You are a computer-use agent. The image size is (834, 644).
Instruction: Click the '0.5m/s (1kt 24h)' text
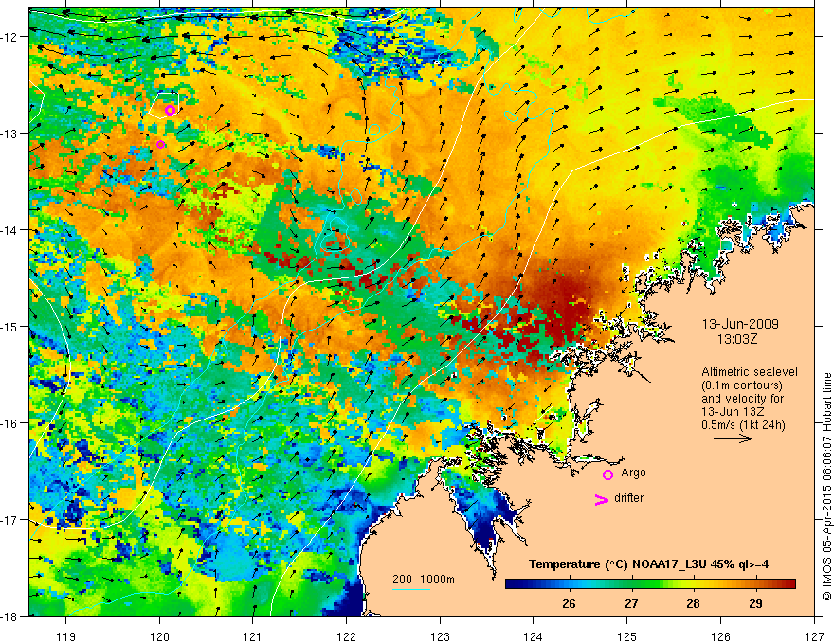[x=743, y=425]
